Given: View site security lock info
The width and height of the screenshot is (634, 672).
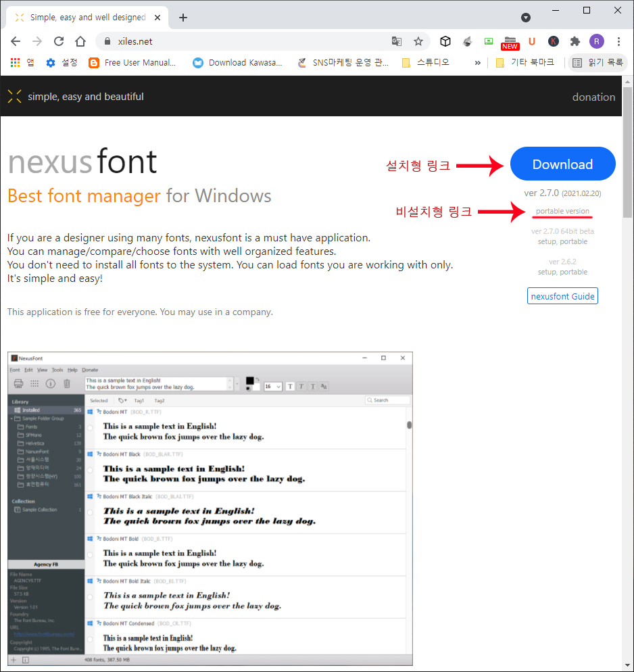Looking at the screenshot, I should tap(108, 41).
